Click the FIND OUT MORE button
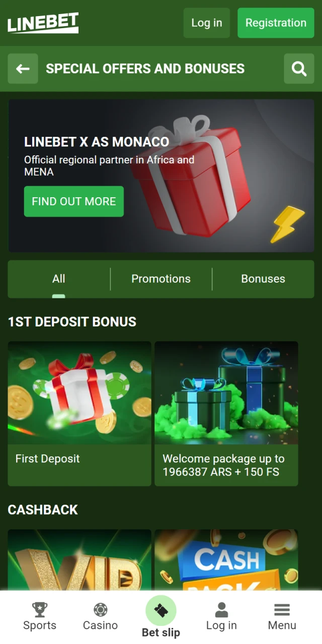 pyautogui.click(x=74, y=201)
